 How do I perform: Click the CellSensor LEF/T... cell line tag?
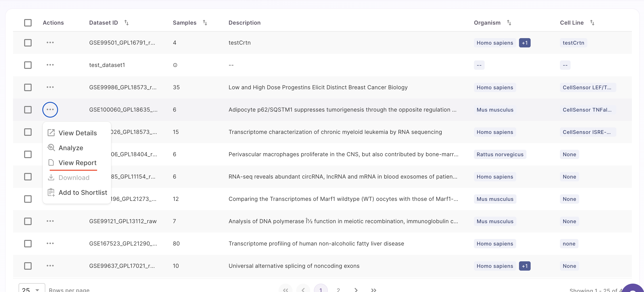[x=588, y=87]
